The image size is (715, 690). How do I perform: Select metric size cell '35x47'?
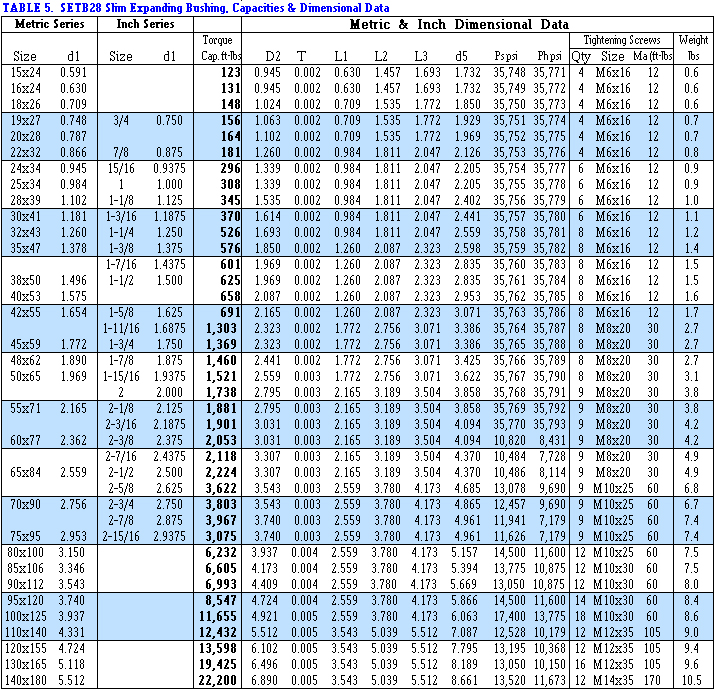[x=26, y=248]
